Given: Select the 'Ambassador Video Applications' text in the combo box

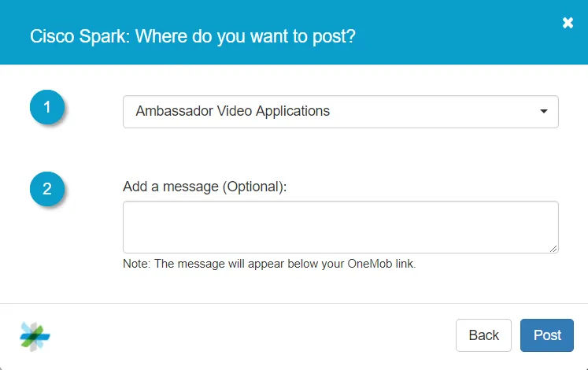Looking at the screenshot, I should click(232, 111).
